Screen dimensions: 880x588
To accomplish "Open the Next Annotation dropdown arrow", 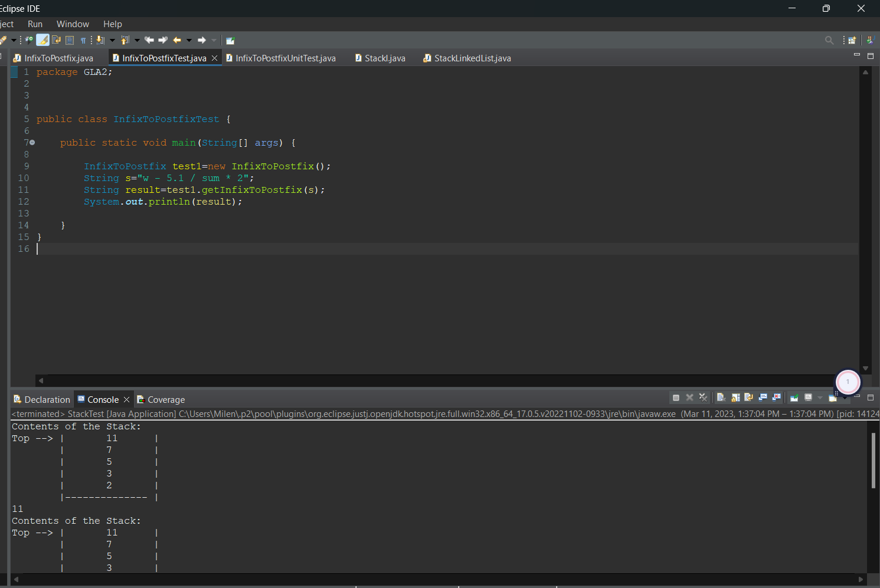I will pos(112,40).
